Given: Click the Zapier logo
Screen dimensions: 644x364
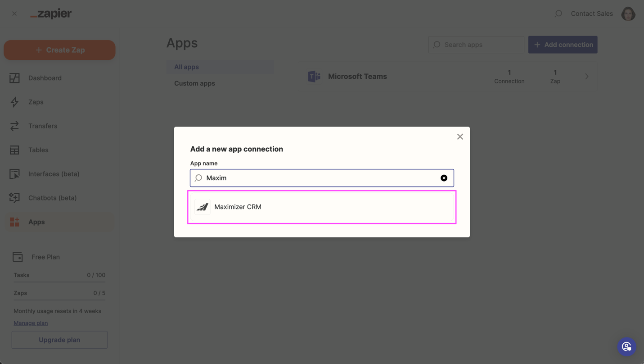Looking at the screenshot, I should (x=50, y=13).
